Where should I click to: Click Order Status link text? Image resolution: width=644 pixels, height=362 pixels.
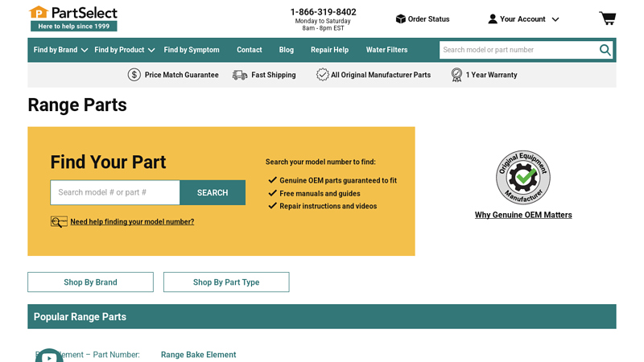click(428, 19)
